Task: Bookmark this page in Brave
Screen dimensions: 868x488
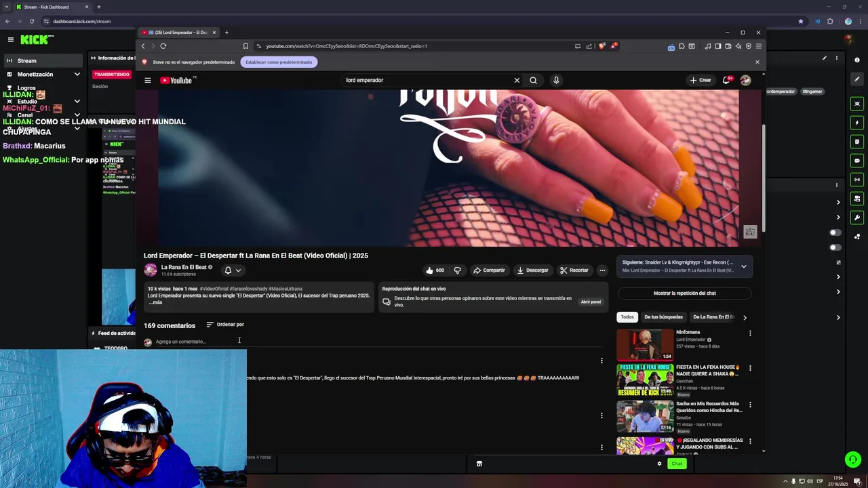Action: (245, 46)
